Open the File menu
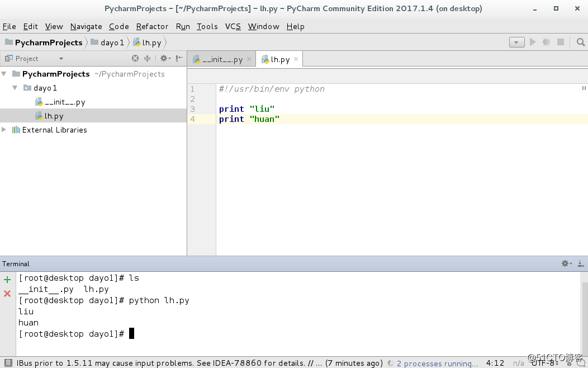Viewport: 588px width, 368px height. 10,26
